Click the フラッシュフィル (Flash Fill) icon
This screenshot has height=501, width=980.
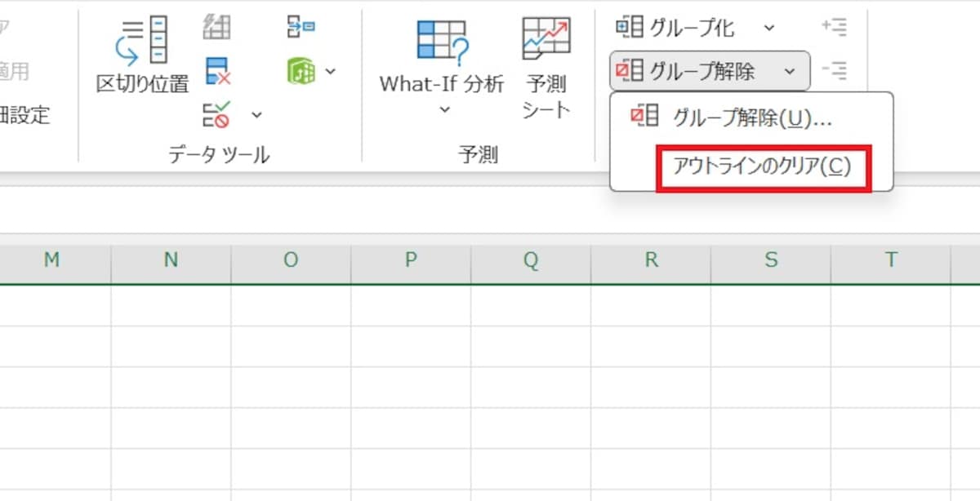click(x=216, y=27)
